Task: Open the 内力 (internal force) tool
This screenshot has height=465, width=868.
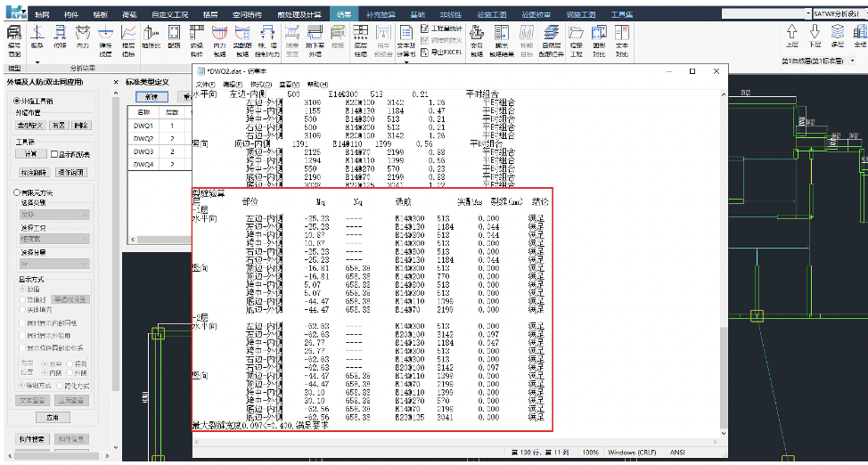Action: pyautogui.click(x=83, y=37)
